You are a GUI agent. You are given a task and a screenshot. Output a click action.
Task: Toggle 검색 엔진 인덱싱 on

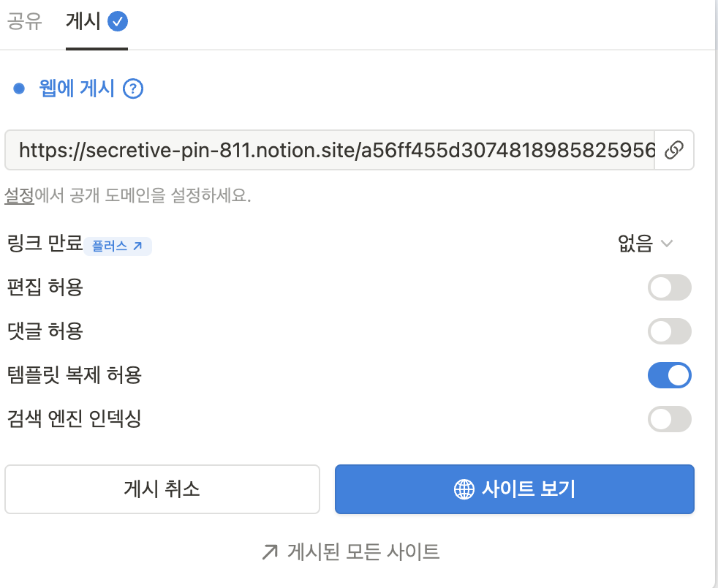670,419
